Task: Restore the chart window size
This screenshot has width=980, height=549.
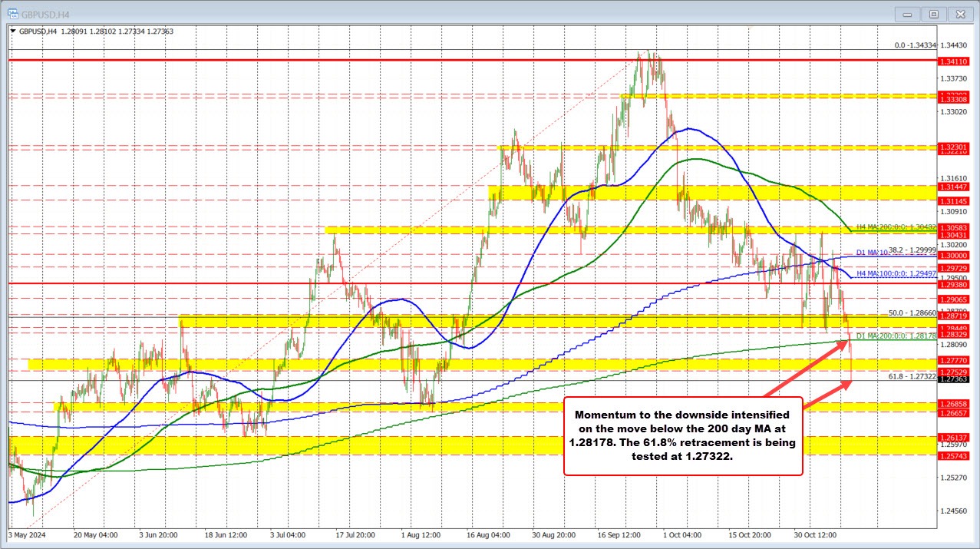Action: tap(933, 13)
